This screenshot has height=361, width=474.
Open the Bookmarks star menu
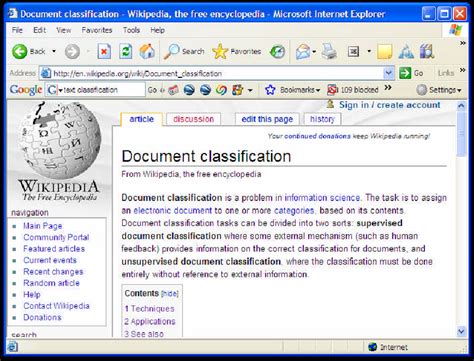click(292, 90)
